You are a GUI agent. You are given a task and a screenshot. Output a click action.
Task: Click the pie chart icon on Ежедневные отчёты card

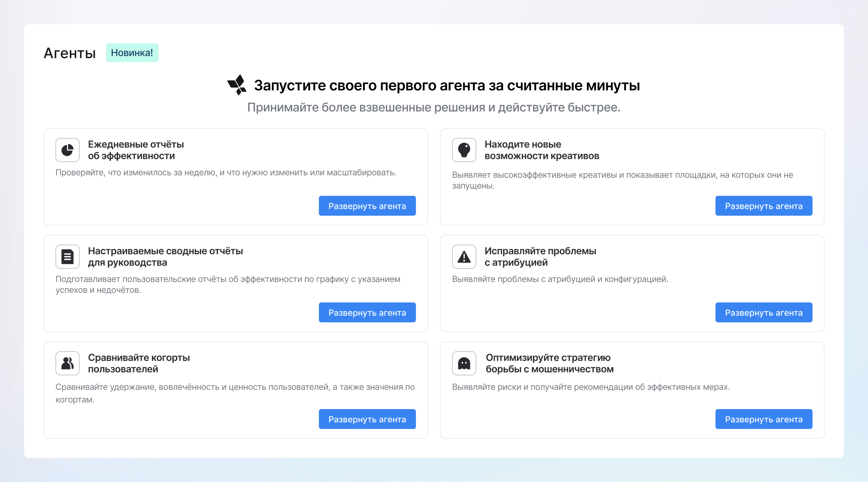click(x=67, y=149)
